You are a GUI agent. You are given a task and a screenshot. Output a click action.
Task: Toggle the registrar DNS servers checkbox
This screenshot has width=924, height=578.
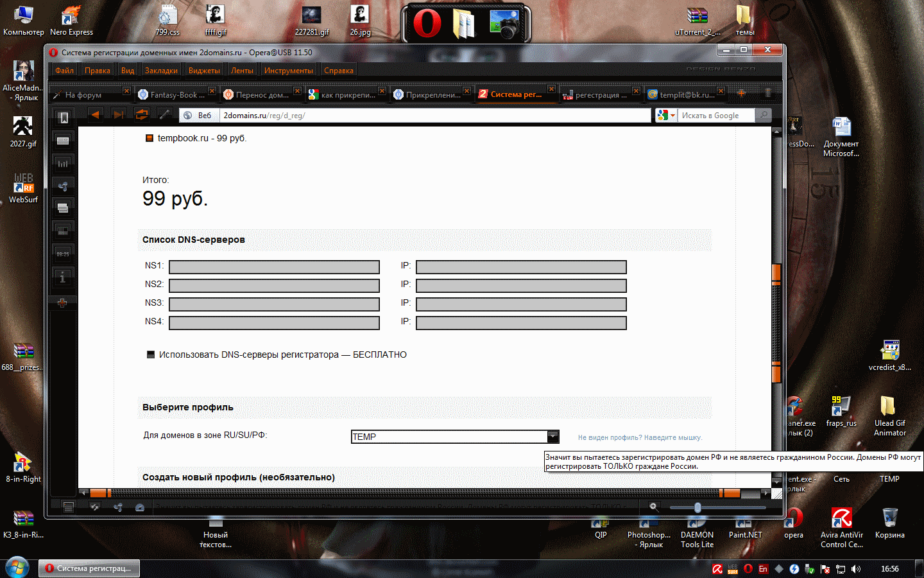[x=151, y=355]
